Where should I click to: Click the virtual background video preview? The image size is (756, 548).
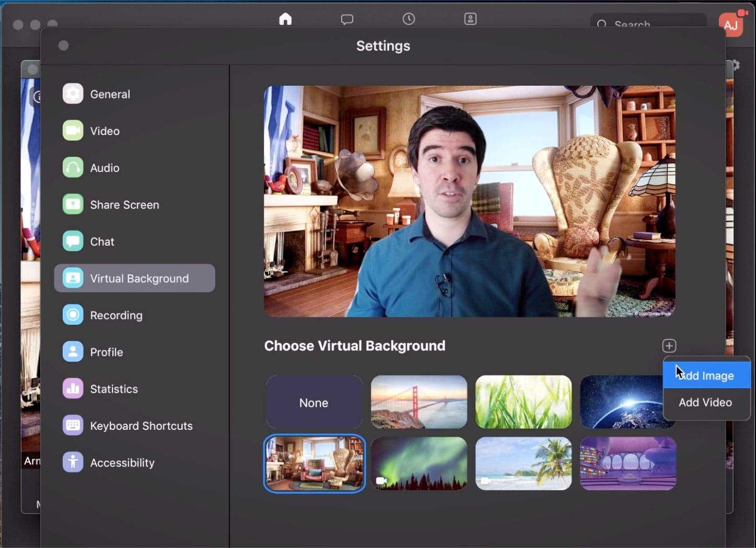pyautogui.click(x=469, y=201)
